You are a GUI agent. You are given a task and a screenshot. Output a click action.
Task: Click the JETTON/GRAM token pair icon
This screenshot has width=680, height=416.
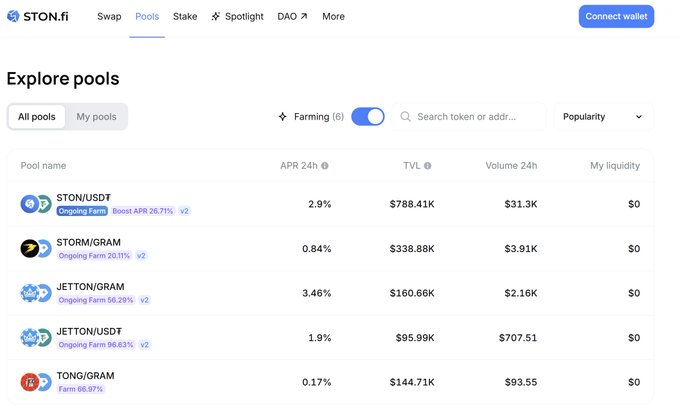click(36, 293)
